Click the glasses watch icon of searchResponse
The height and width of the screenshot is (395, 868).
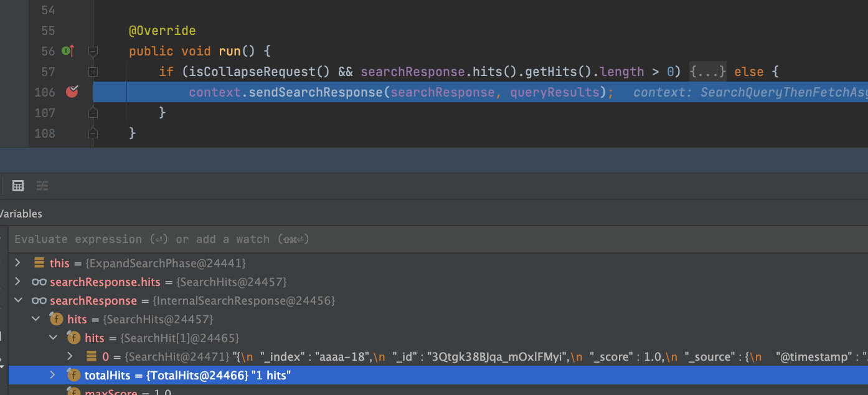click(39, 301)
